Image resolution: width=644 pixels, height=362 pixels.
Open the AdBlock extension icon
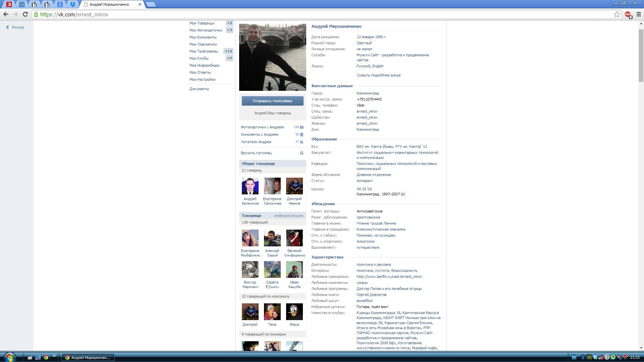pos(628,14)
